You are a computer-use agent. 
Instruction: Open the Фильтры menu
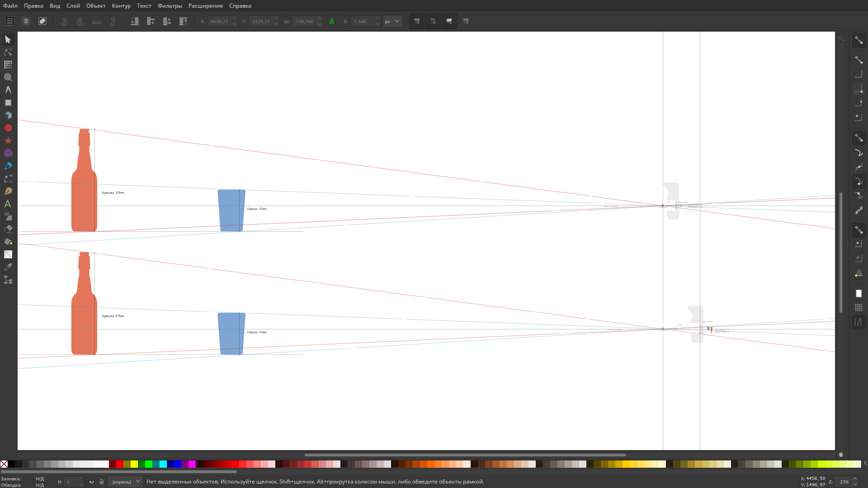pos(170,6)
